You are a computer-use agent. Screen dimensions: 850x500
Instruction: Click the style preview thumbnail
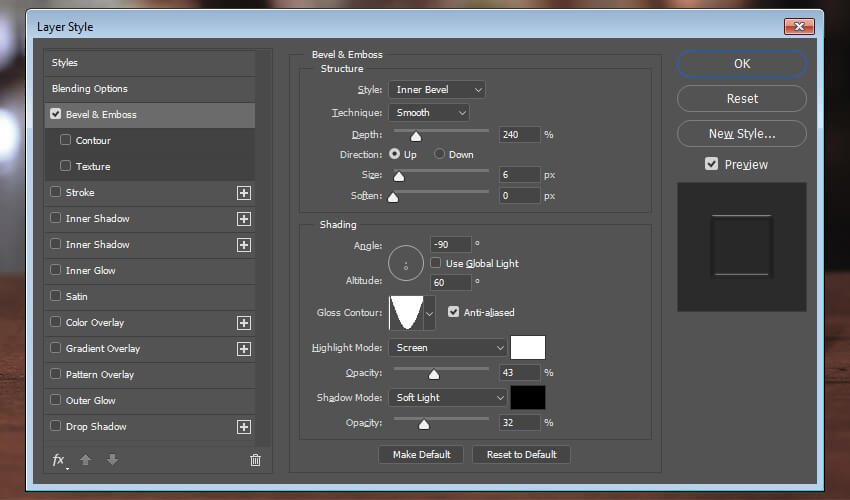pyautogui.click(x=742, y=247)
